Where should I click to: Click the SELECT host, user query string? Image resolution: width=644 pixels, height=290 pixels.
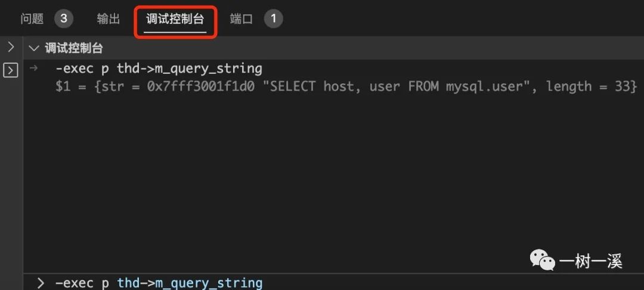tap(395, 87)
